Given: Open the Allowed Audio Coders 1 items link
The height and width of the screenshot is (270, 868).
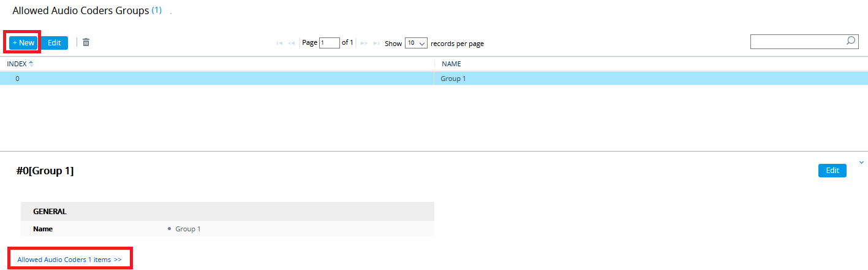Looking at the screenshot, I should (69, 260).
